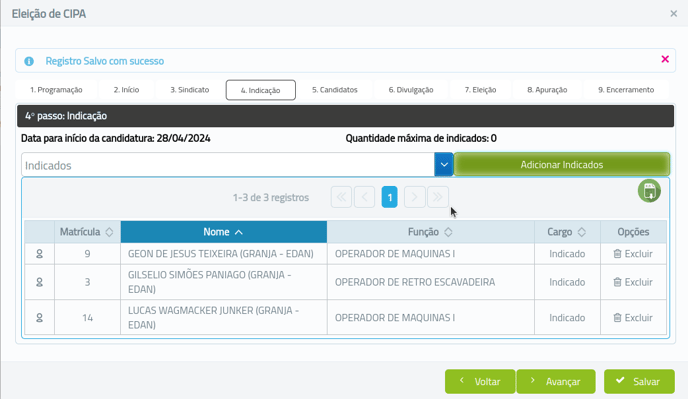Click the export table icon
Screen dimensions: 688x399
(x=649, y=191)
